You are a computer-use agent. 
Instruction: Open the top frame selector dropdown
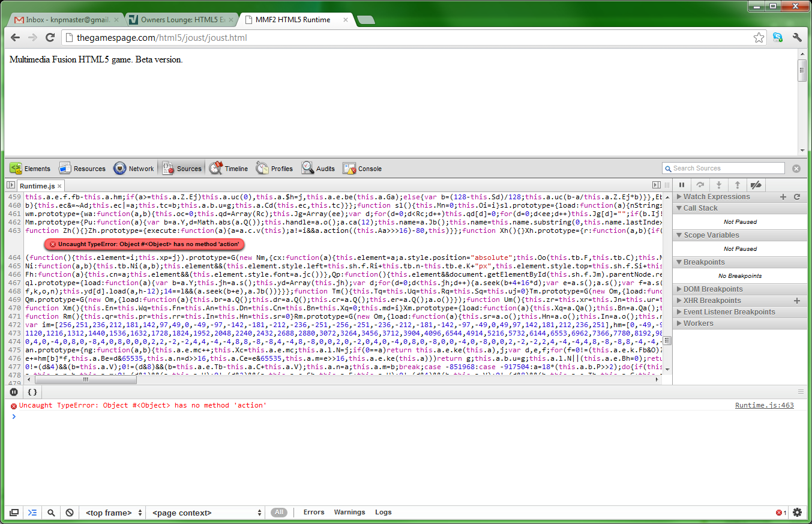tap(114, 513)
